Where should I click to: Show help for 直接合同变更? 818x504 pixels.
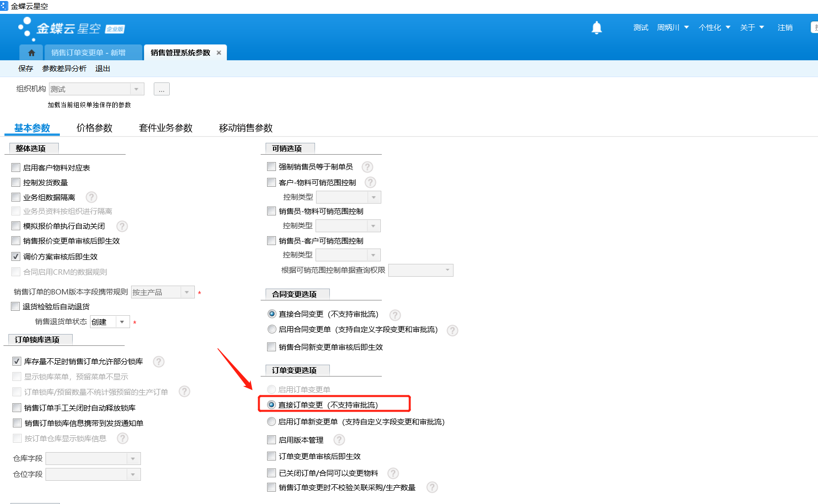(x=395, y=315)
